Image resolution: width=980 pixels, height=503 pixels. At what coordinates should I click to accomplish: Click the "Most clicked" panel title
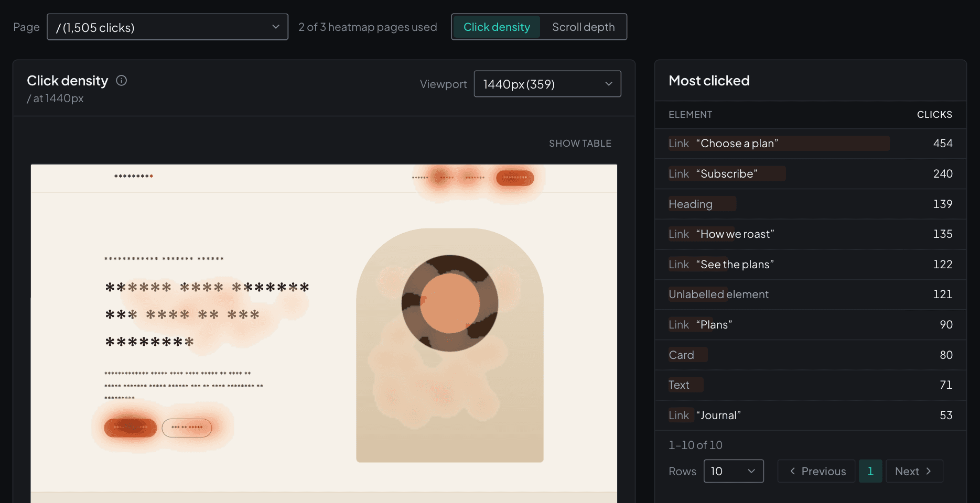(709, 81)
